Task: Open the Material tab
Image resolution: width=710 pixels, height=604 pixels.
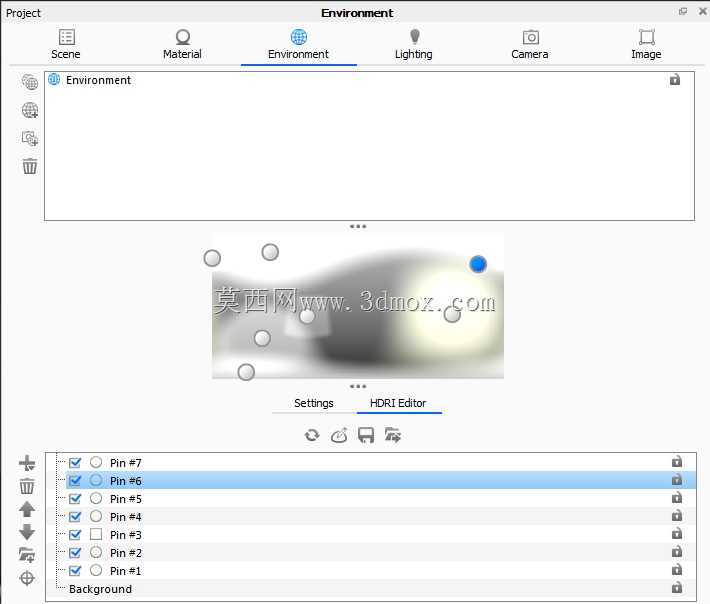Action: point(182,44)
